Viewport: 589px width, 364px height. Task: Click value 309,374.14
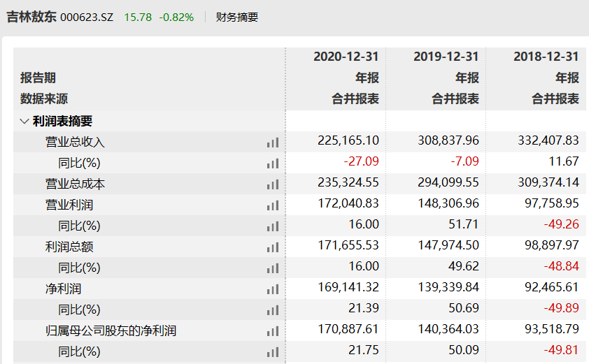548,183
